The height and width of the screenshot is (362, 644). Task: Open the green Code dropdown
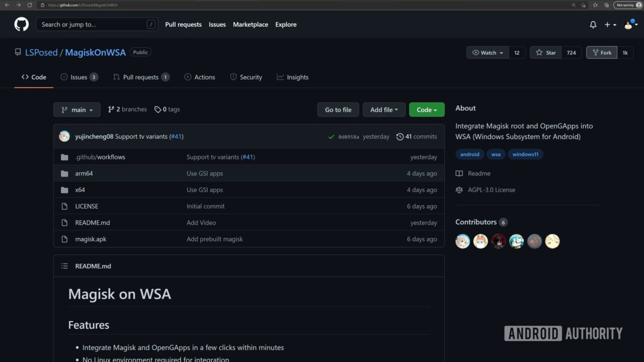[x=426, y=110]
